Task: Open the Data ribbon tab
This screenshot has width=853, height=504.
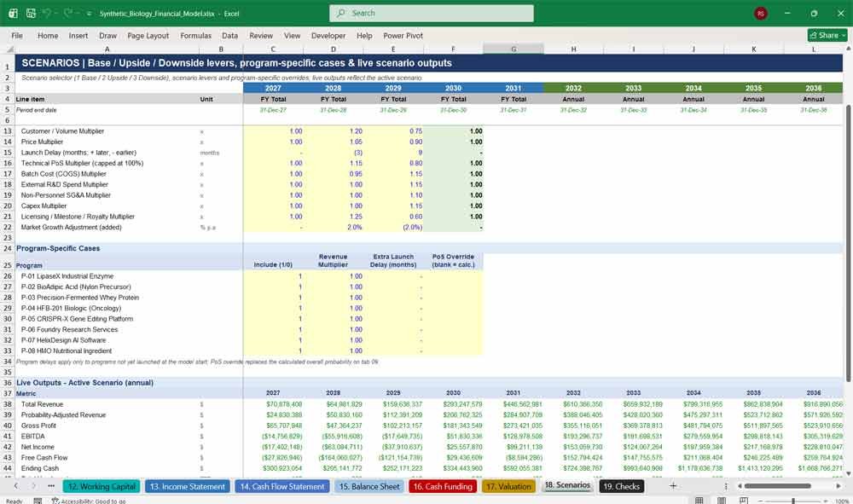Action: 229,35
